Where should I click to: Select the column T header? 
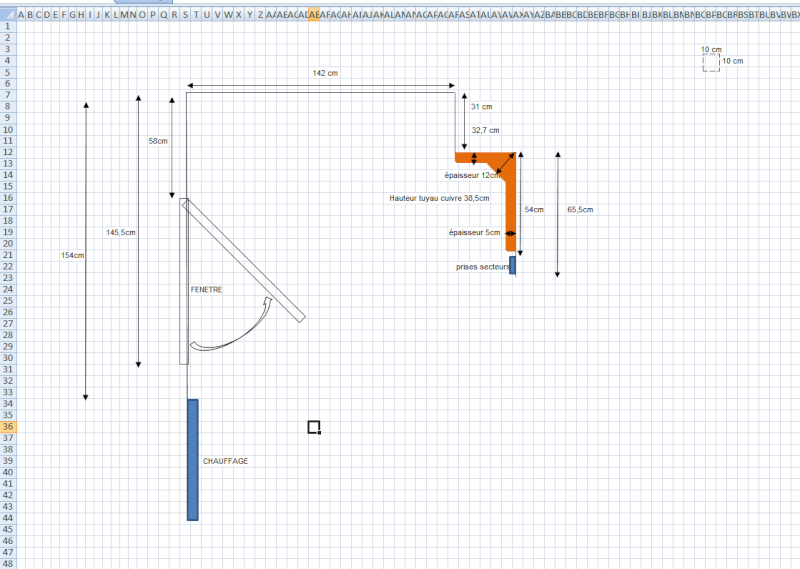coord(196,15)
